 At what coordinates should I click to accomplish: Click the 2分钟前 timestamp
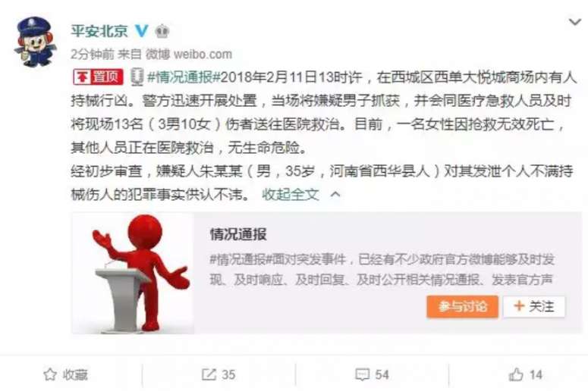(93, 55)
